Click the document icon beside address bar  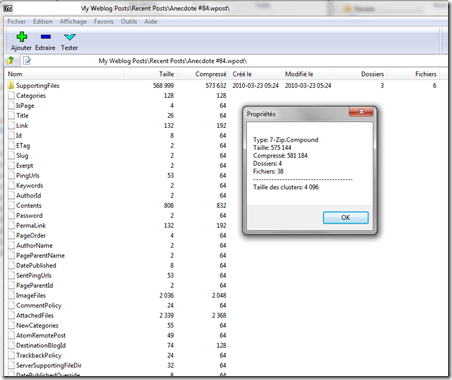[27, 61]
